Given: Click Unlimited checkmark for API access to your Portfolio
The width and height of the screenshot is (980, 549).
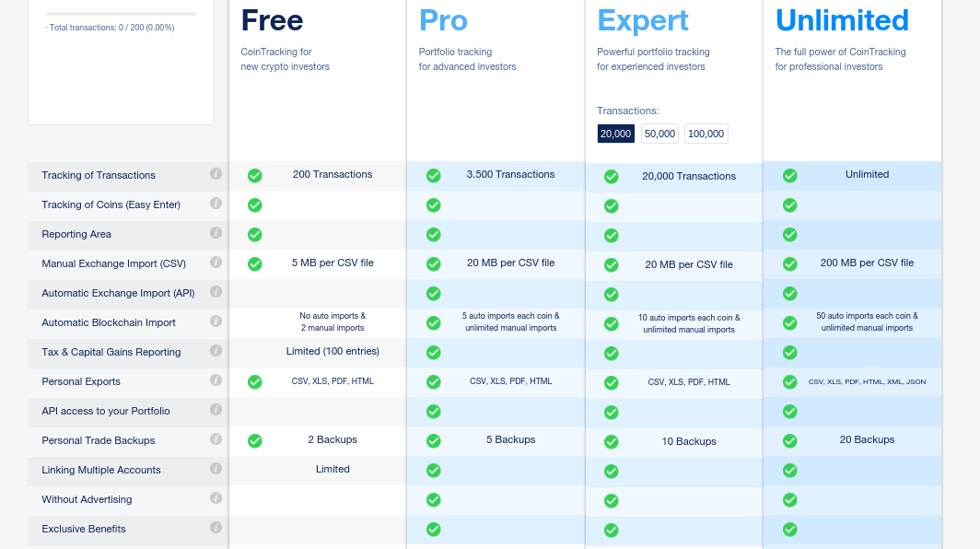Looking at the screenshot, I should [x=790, y=412].
